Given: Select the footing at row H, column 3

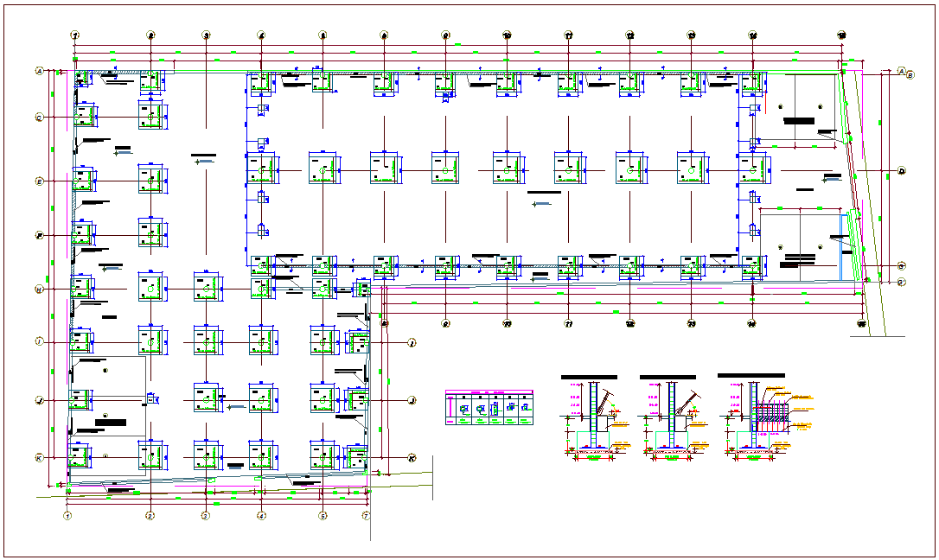Looking at the screenshot, I should coord(207,289).
